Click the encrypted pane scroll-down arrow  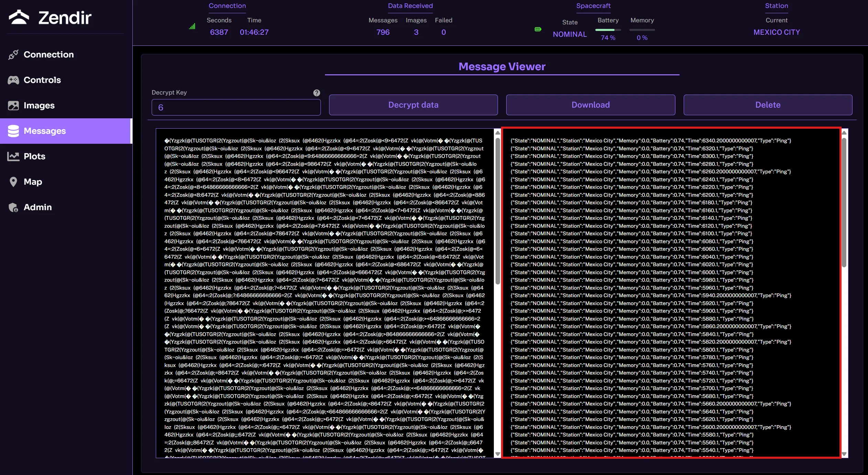click(498, 454)
